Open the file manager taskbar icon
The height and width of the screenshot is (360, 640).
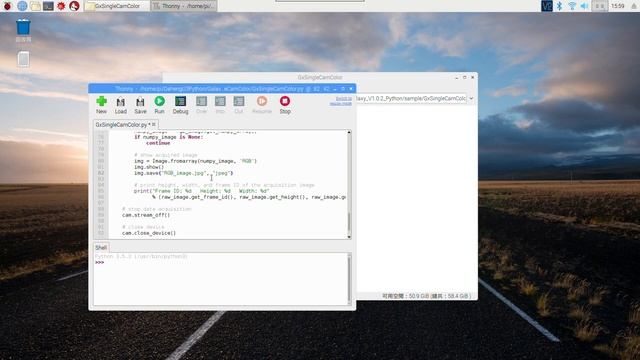tap(36, 6)
